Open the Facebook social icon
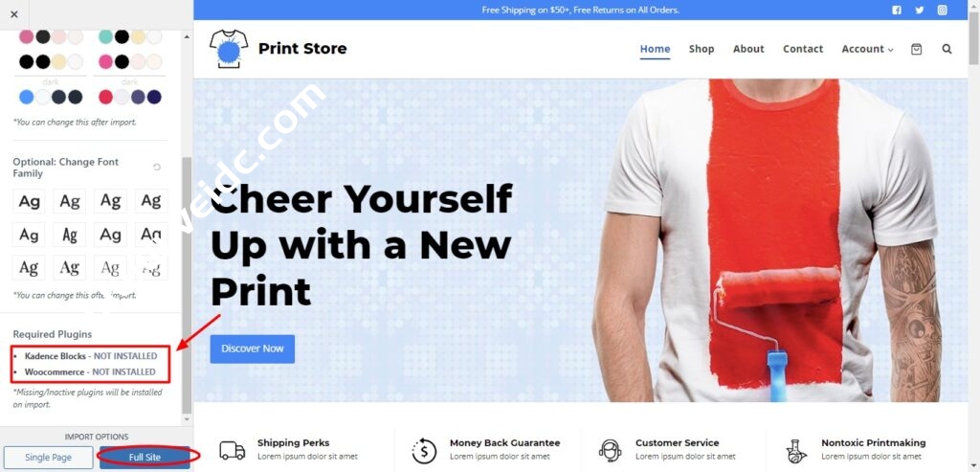Viewport: 980px width, 472px height. (x=896, y=10)
